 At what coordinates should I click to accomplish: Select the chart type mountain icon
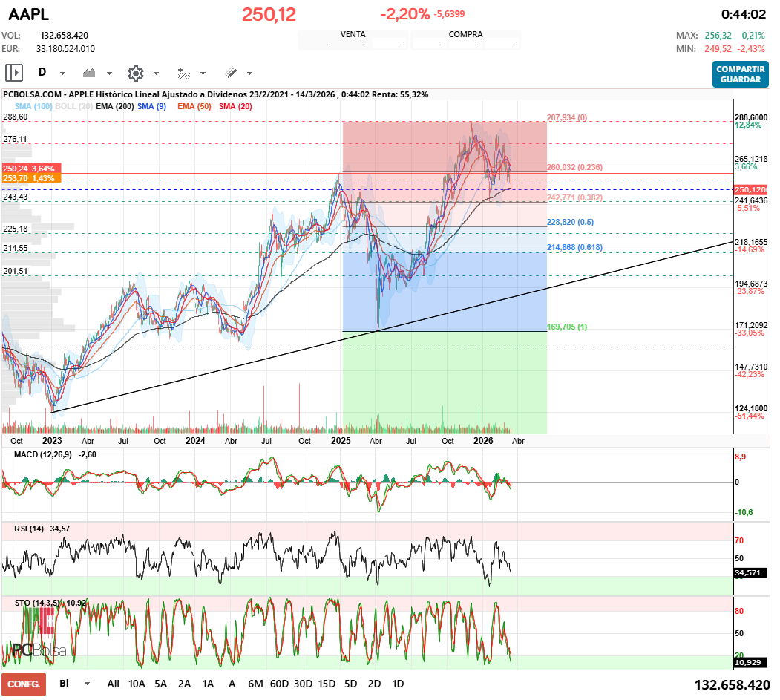[88, 72]
